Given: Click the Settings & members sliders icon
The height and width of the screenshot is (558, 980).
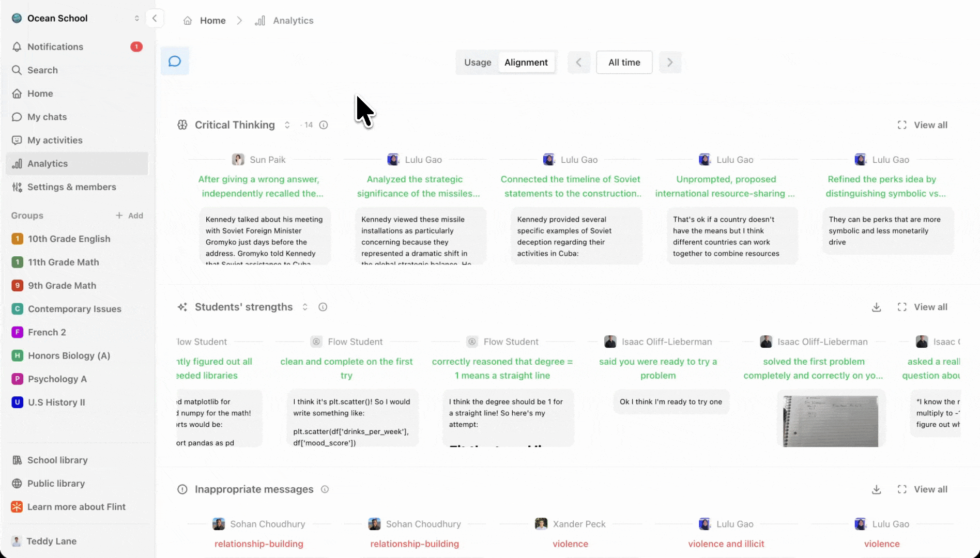Looking at the screenshot, I should [17, 187].
